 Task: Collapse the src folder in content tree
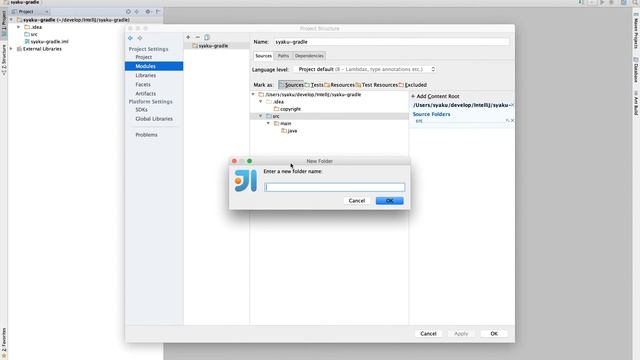coord(261,116)
